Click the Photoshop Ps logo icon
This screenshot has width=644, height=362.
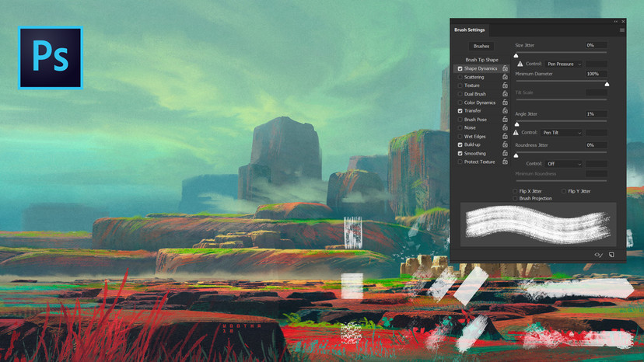point(50,57)
